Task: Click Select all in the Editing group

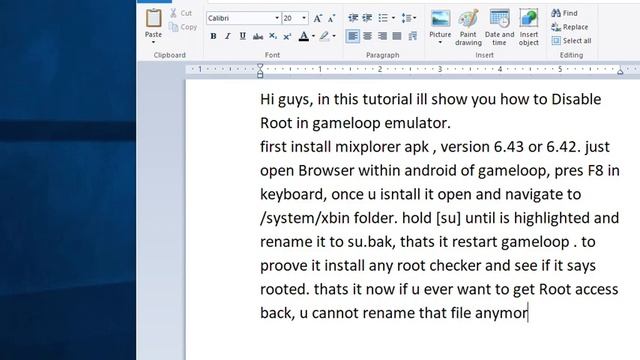Action: tap(571, 41)
